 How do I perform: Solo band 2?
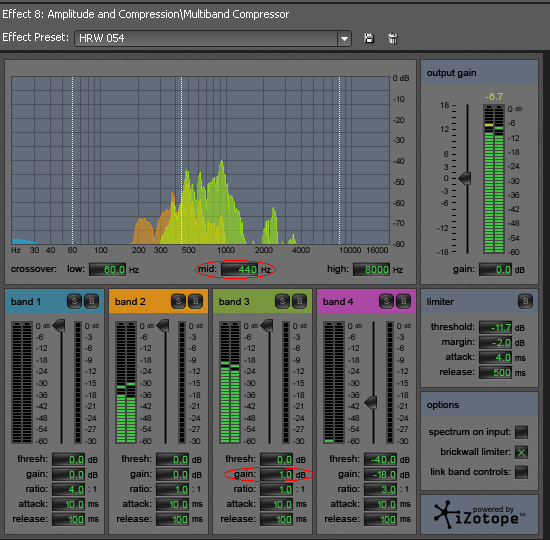coord(178,301)
